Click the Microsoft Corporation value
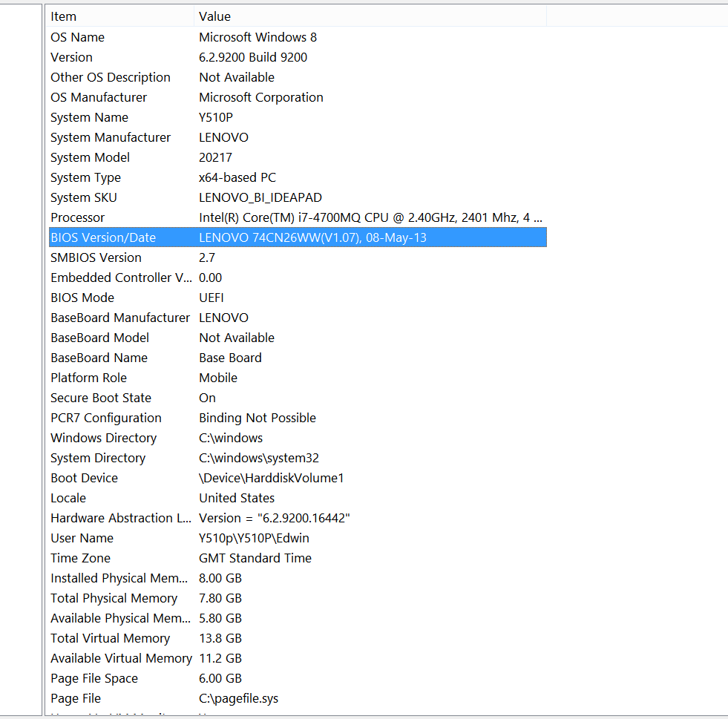The width and height of the screenshot is (728, 719). click(x=261, y=97)
